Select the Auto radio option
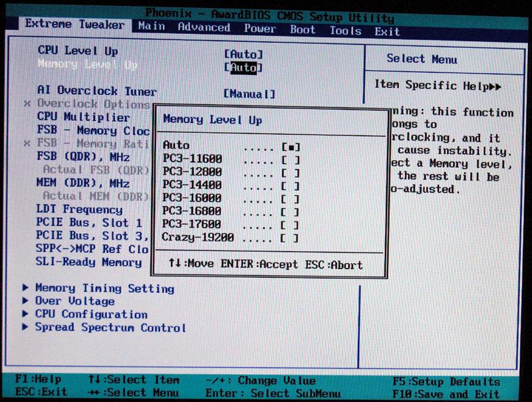This screenshot has width=532, height=402. tap(291, 147)
